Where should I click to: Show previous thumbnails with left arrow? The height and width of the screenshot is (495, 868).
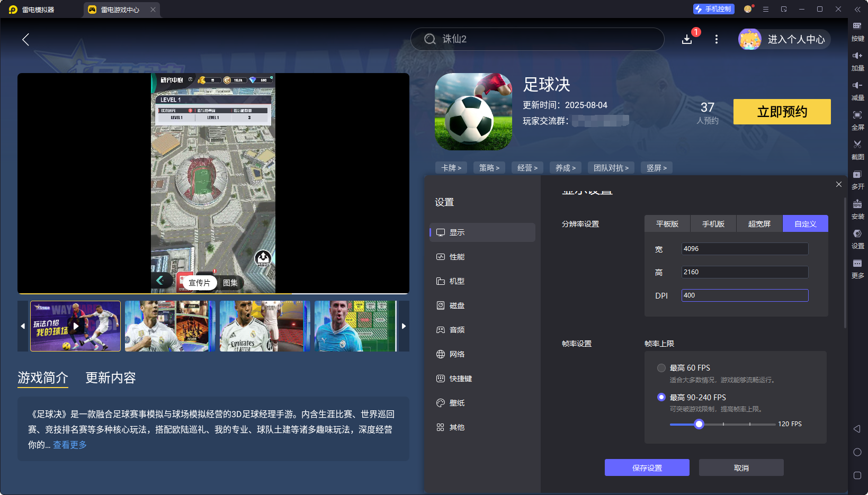click(x=23, y=326)
